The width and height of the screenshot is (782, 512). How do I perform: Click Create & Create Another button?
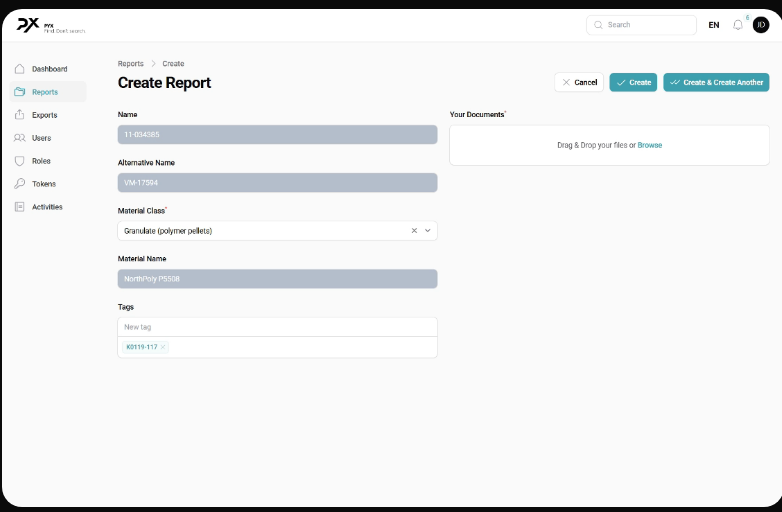pyautogui.click(x=716, y=82)
